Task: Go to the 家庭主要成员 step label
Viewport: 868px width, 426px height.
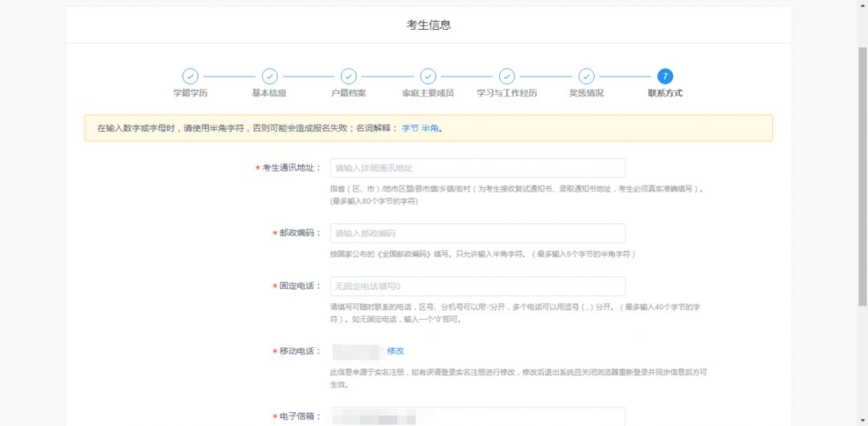Action: [x=428, y=93]
